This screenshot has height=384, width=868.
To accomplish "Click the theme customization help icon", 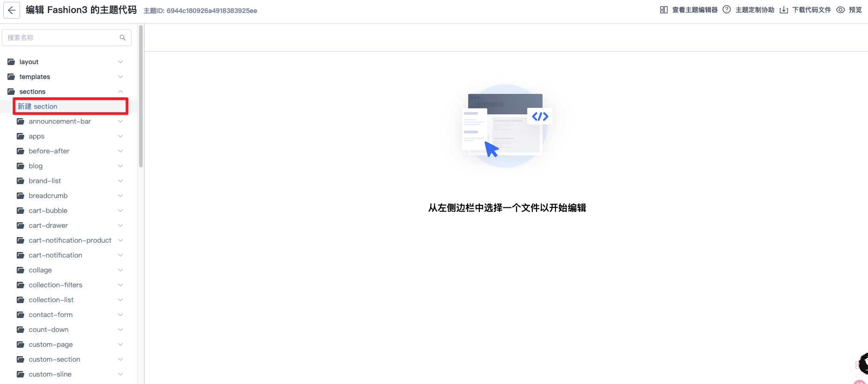I will coord(727,10).
